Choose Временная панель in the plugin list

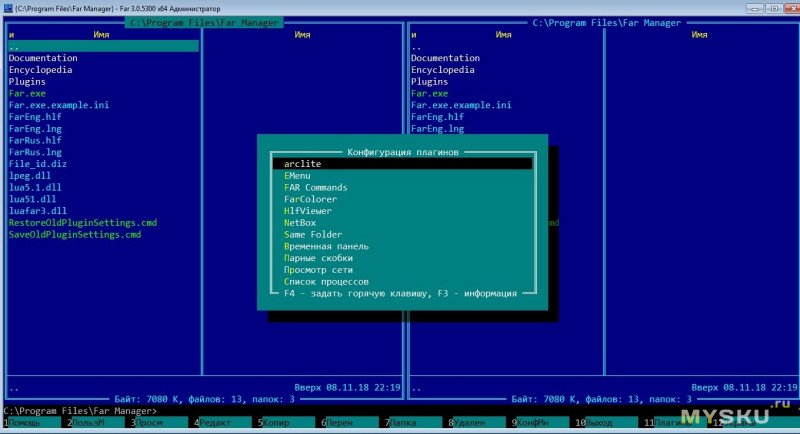(x=326, y=246)
